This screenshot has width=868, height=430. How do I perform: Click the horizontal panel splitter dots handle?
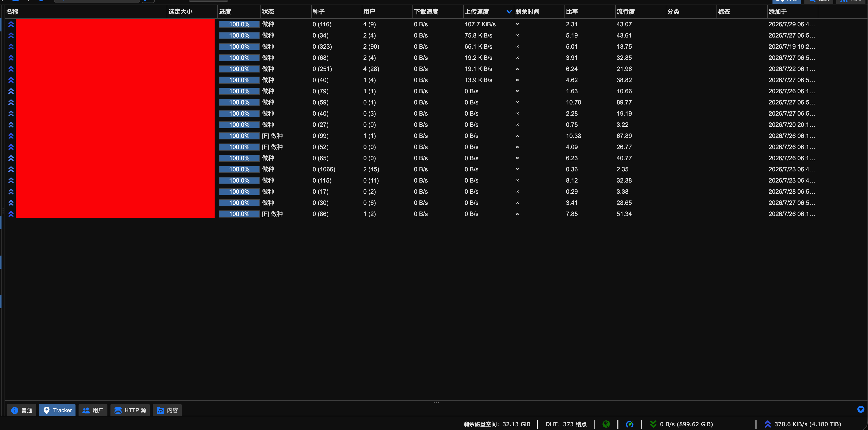point(436,402)
